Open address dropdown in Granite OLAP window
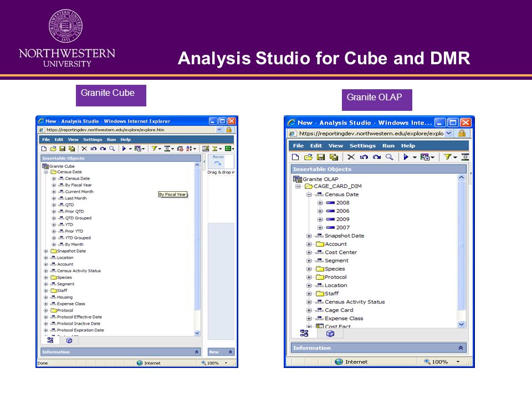Viewport: 532px width, 399px height. tap(448, 134)
